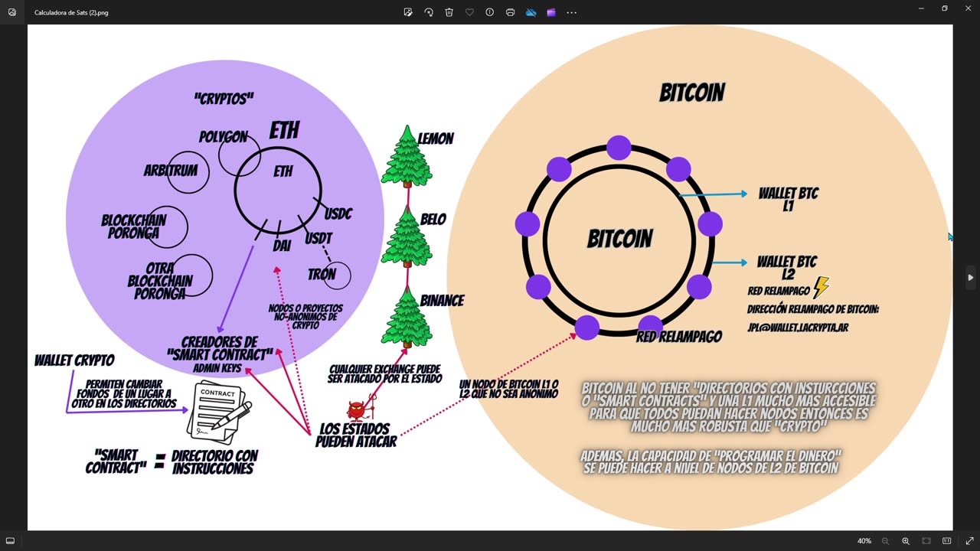Open the See more three-dots menu
This screenshot has height=551, width=980.
pyautogui.click(x=571, y=12)
